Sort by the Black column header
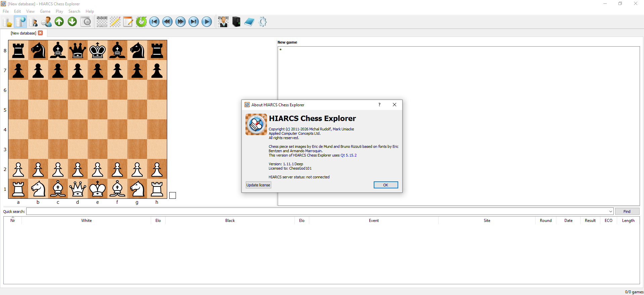 coord(230,221)
